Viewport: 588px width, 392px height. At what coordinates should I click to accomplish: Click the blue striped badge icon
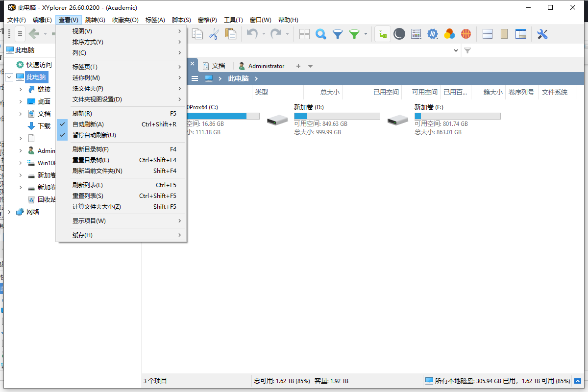pyautogui.click(x=433, y=34)
